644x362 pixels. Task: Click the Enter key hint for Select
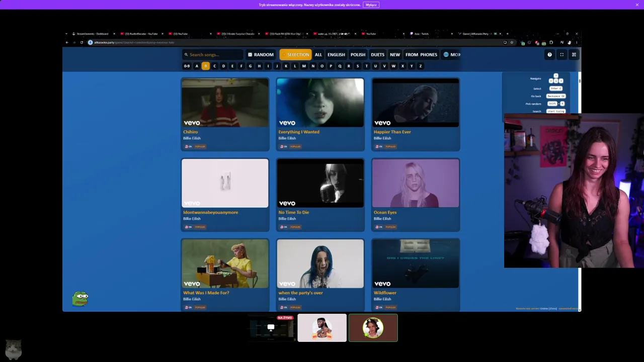pos(555,88)
